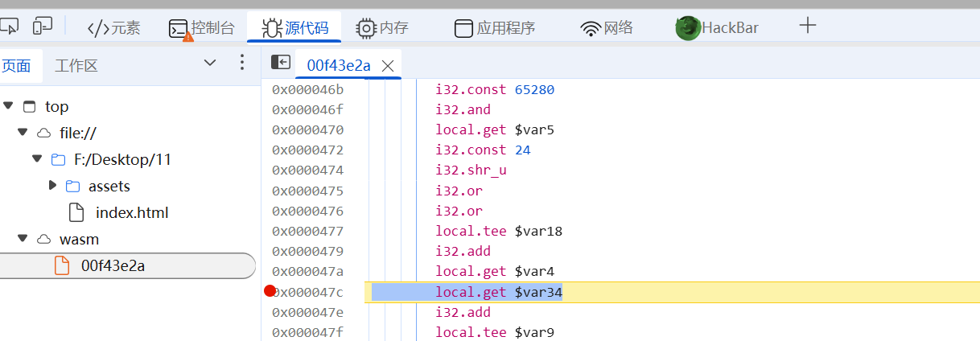Click the highlighted local.get $var34 line
Screen dimensions: 980x341
coord(499,291)
